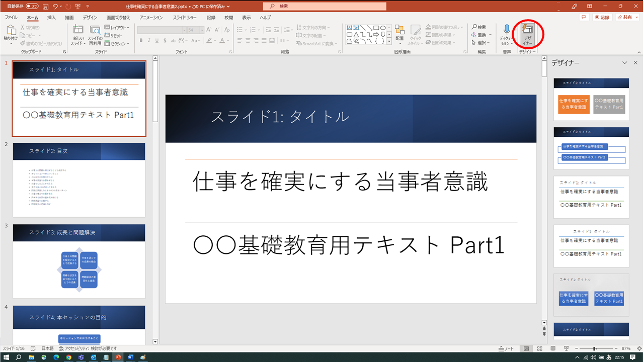The image size is (644, 362).
Task: Click Find (検索) in editing group
Action: (x=478, y=27)
